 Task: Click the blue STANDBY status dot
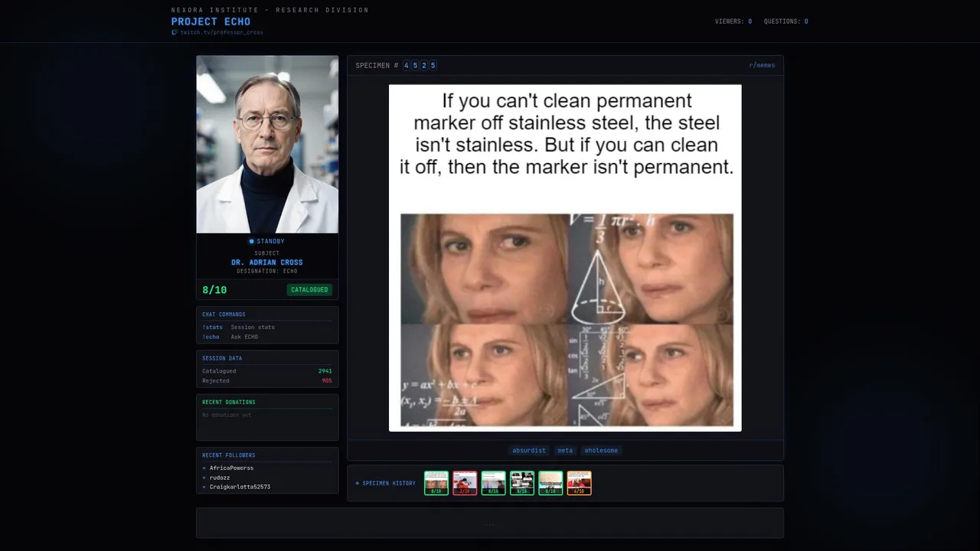[251, 242]
